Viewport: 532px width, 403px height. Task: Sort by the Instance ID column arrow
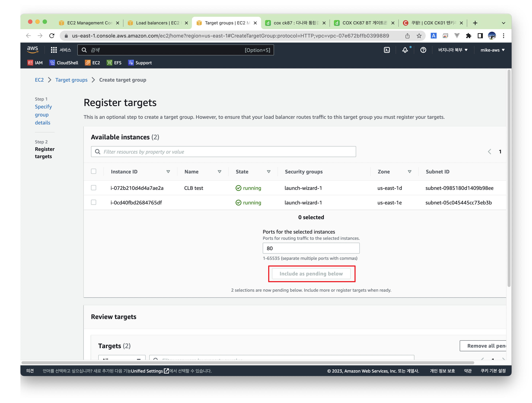[168, 172]
